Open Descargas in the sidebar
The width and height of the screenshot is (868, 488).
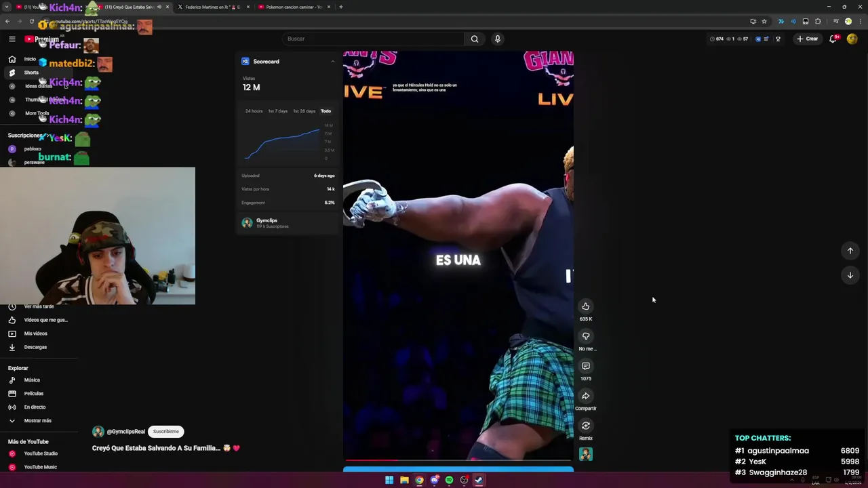(x=35, y=347)
